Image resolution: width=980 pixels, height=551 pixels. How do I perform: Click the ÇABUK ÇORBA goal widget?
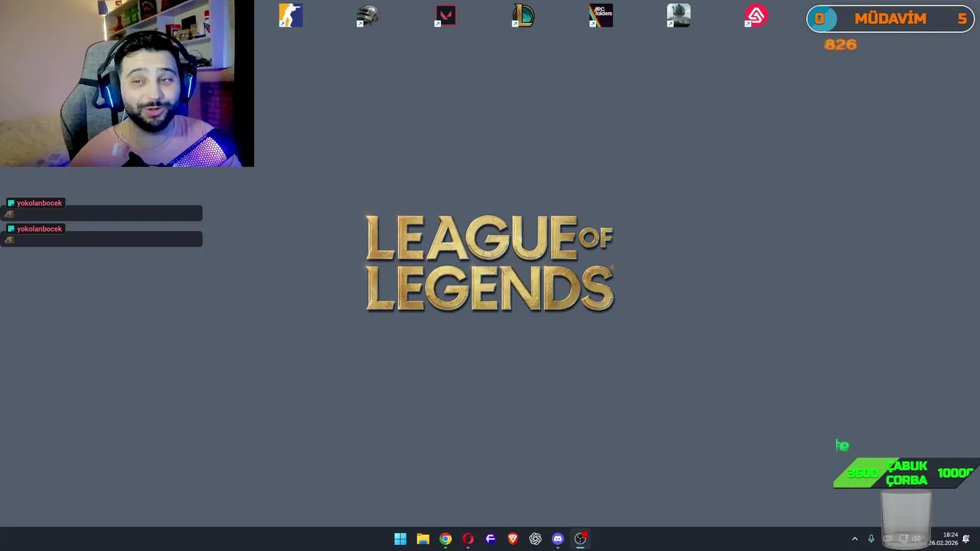[906, 473]
